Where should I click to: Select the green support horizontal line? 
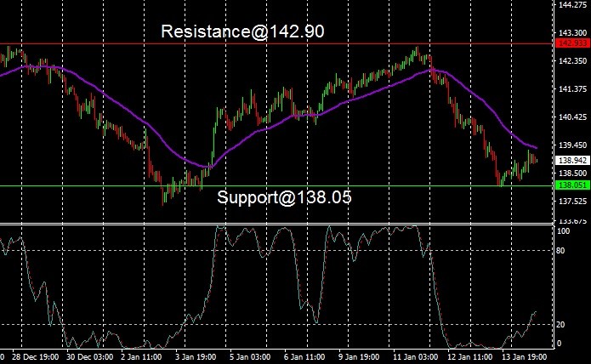pos(277,185)
